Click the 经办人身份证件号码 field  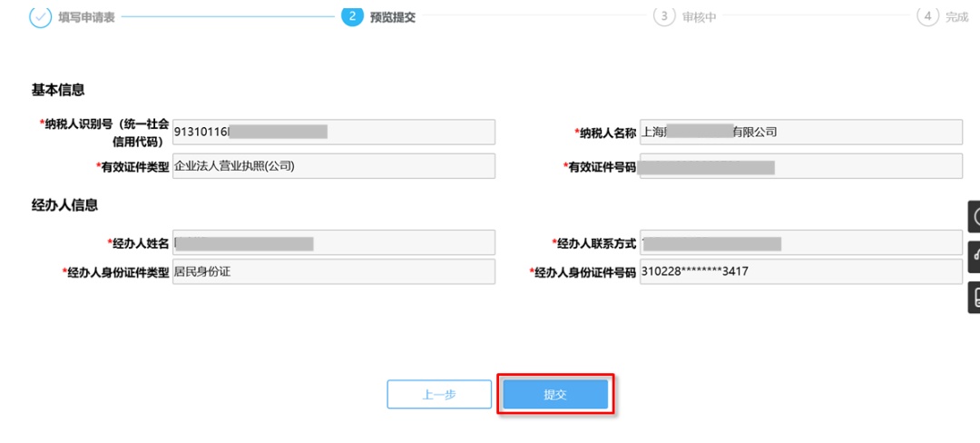pos(799,271)
